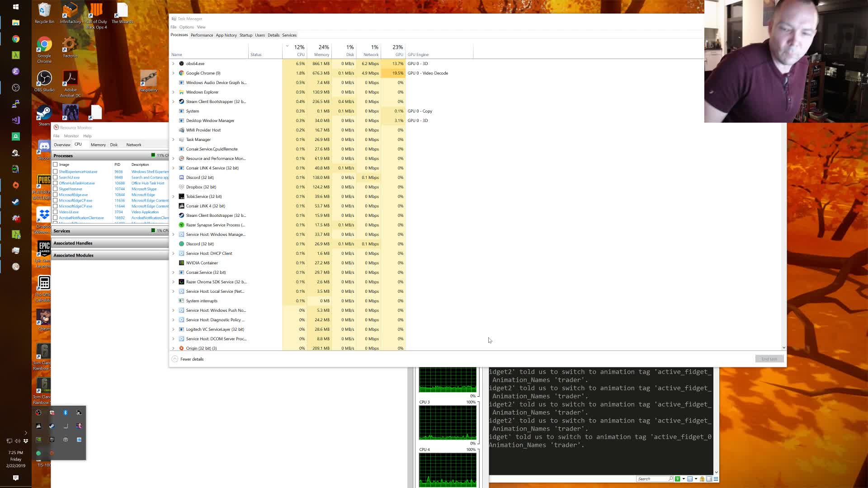Screen dimensions: 868x488
Task: Expand the obs64.exe process group
Action: (x=173, y=64)
